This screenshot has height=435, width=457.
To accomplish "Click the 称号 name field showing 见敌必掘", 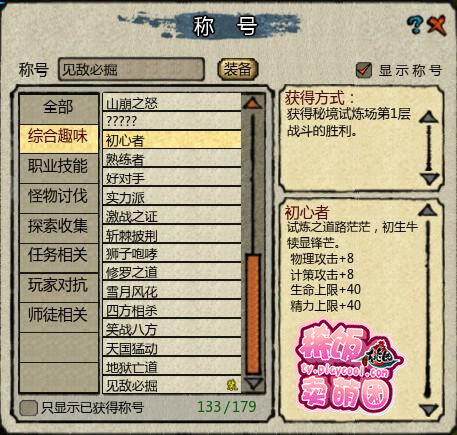I will [131, 69].
